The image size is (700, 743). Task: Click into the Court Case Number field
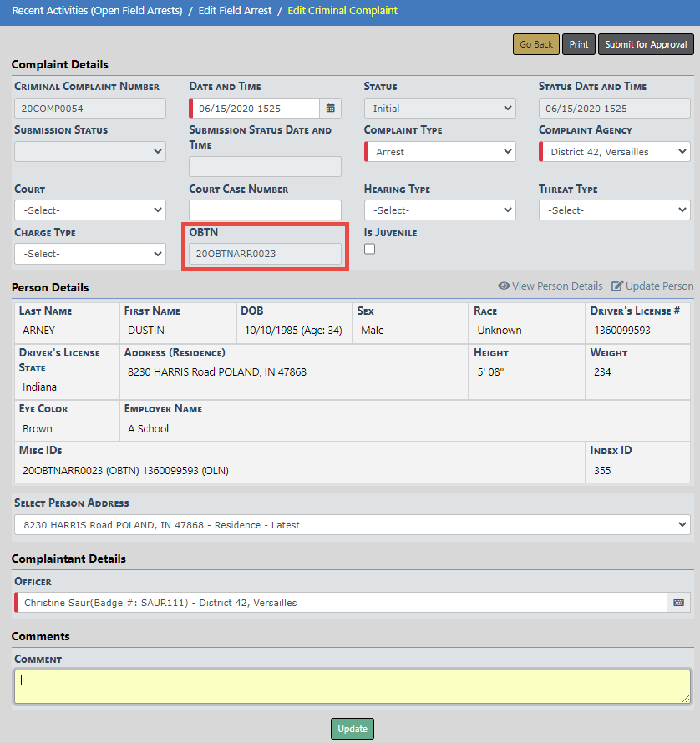pyautogui.click(x=265, y=210)
